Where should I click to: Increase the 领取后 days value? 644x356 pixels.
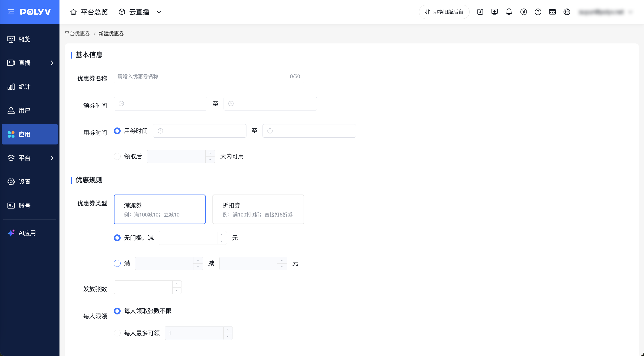[210, 153]
